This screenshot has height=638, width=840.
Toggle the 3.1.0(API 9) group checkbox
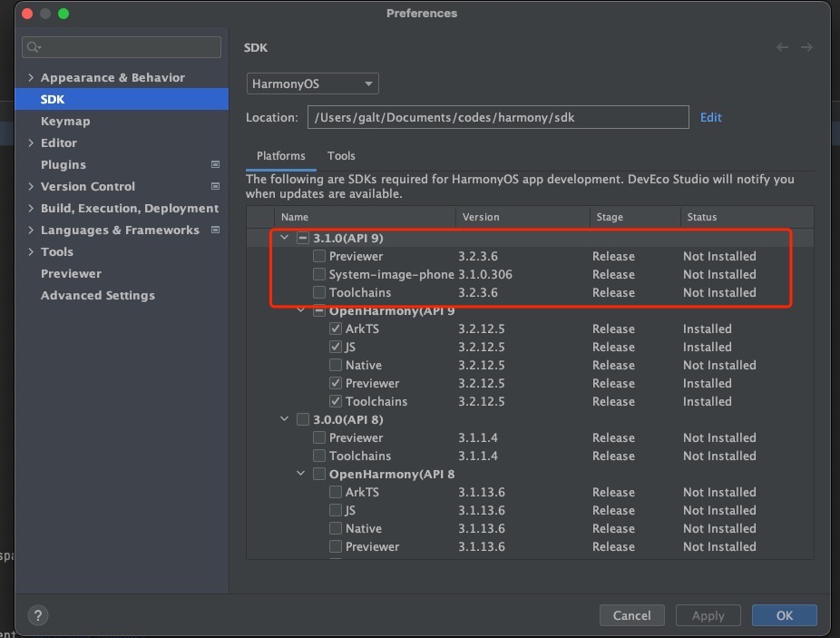(x=303, y=238)
